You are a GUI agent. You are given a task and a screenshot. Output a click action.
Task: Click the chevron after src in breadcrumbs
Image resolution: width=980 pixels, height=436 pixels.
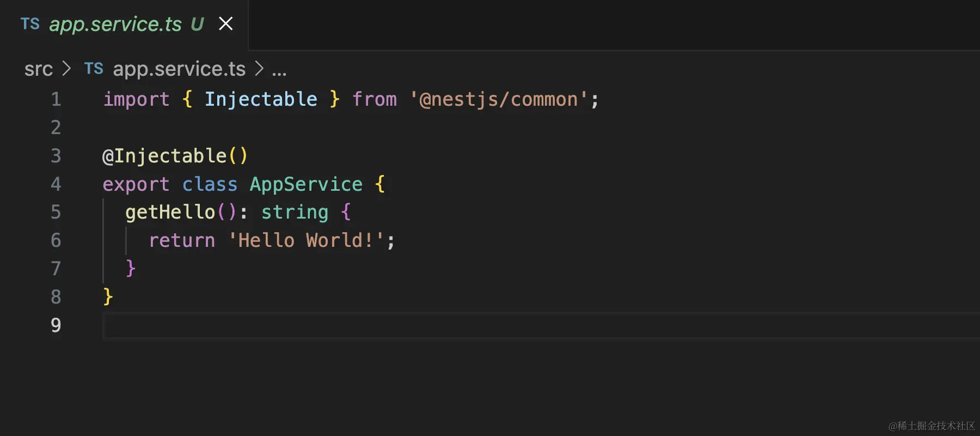pyautogui.click(x=67, y=69)
